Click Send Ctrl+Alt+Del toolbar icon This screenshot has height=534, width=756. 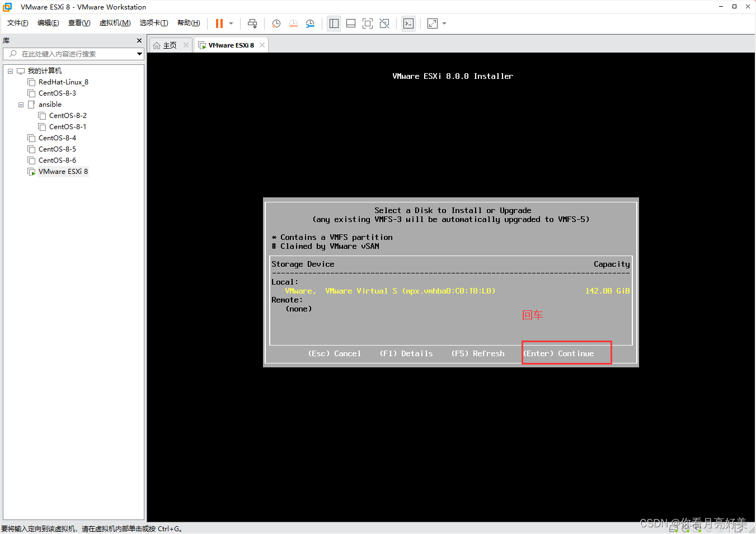click(252, 23)
